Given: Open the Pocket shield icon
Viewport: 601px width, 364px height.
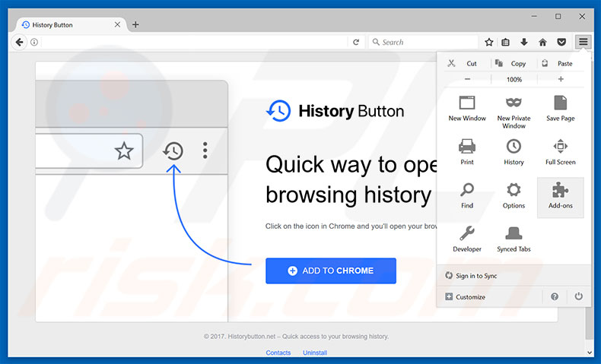Looking at the screenshot, I should point(561,42).
